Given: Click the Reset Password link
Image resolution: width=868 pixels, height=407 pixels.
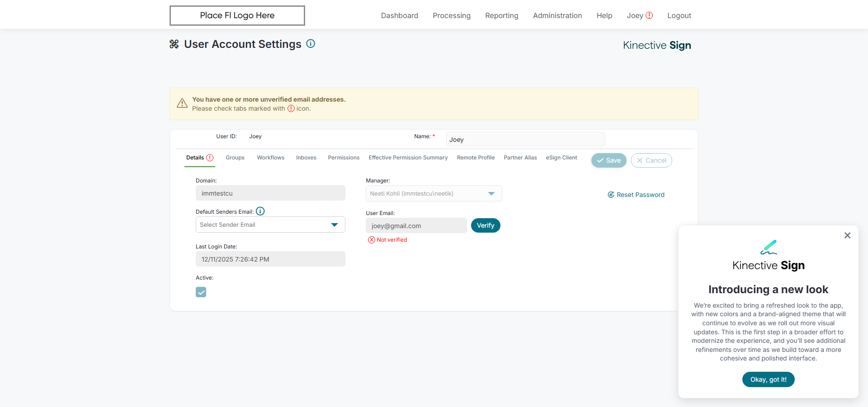Looking at the screenshot, I should (x=641, y=195).
